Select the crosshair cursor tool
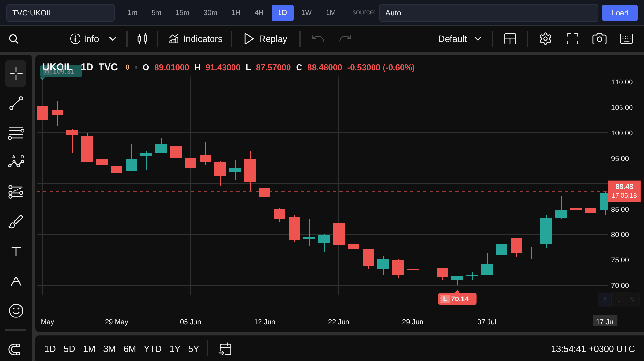 (16, 73)
